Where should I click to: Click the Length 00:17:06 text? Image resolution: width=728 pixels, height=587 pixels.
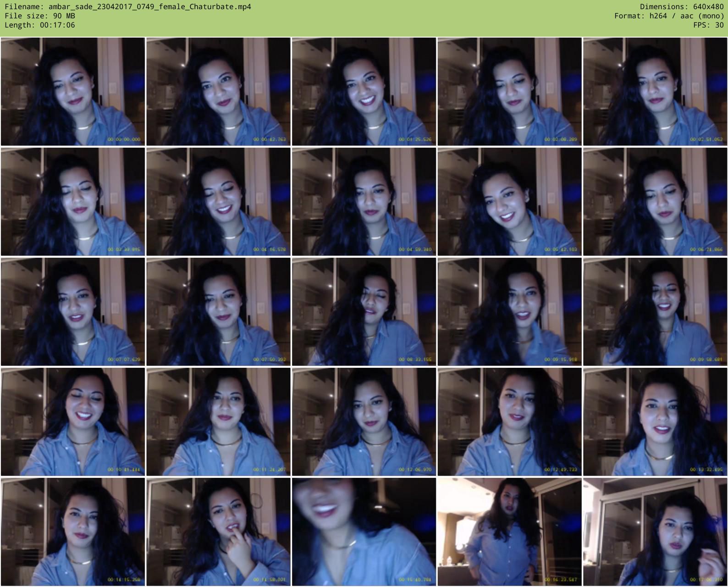[x=40, y=25]
